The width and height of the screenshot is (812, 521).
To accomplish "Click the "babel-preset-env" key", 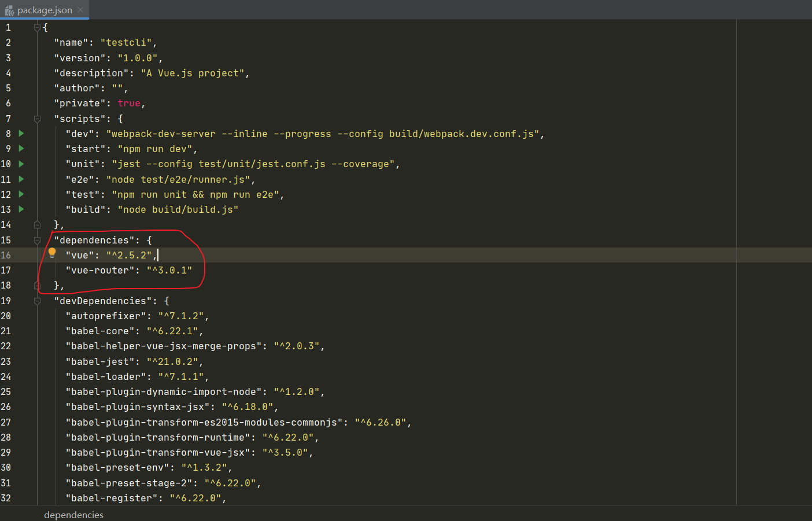I will tap(117, 467).
